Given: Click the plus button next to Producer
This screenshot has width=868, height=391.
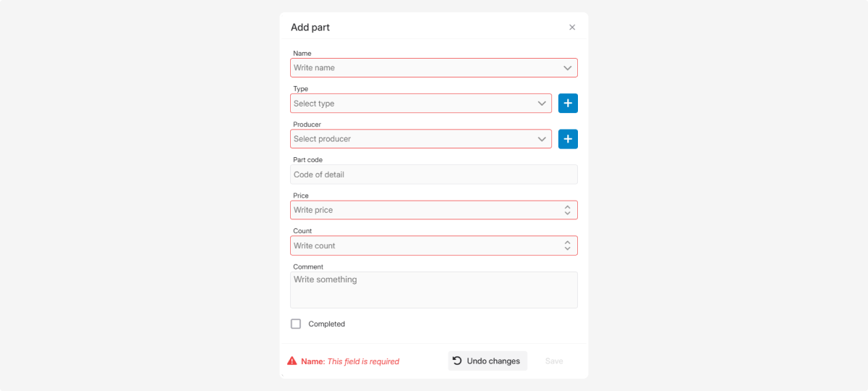Looking at the screenshot, I should [x=568, y=139].
